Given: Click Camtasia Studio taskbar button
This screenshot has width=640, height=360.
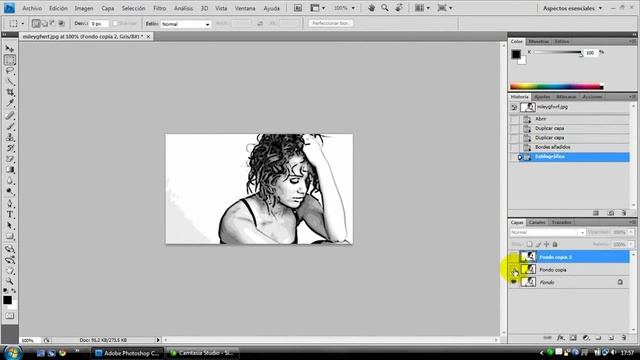Looking at the screenshot, I should click(202, 353).
